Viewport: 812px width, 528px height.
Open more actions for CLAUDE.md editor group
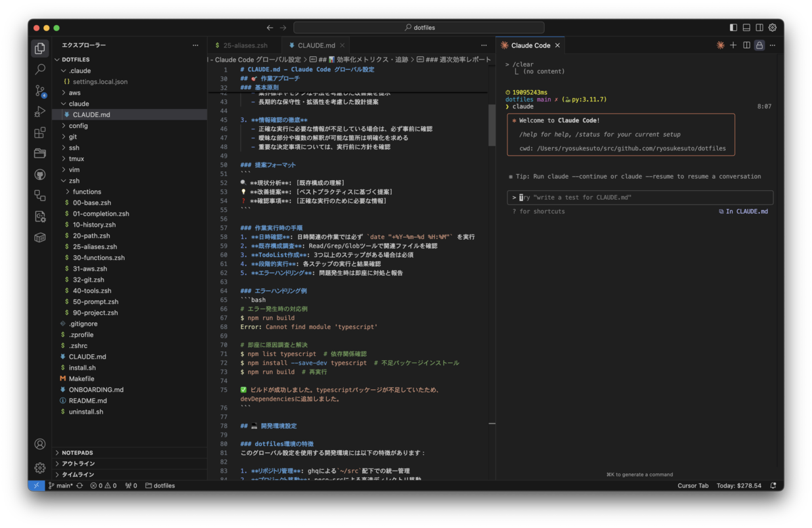pos(484,45)
